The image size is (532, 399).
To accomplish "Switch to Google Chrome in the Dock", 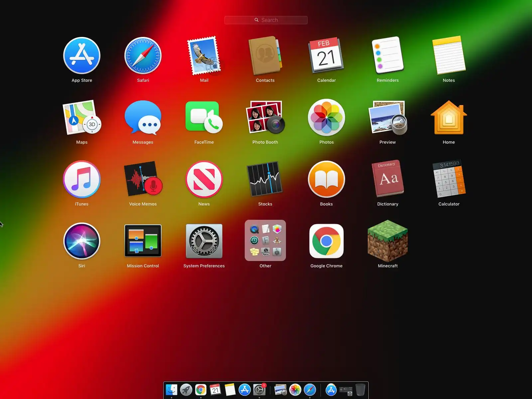I will [201, 390].
